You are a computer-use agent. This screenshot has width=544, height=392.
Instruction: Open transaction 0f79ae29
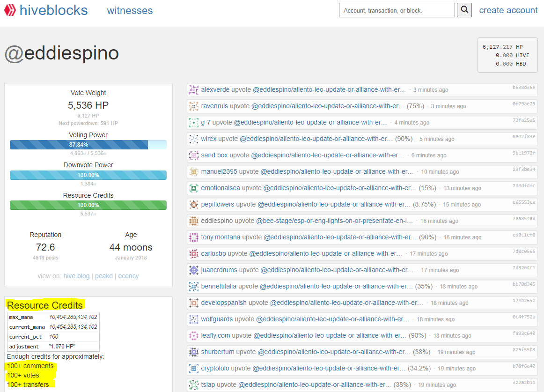point(524,104)
